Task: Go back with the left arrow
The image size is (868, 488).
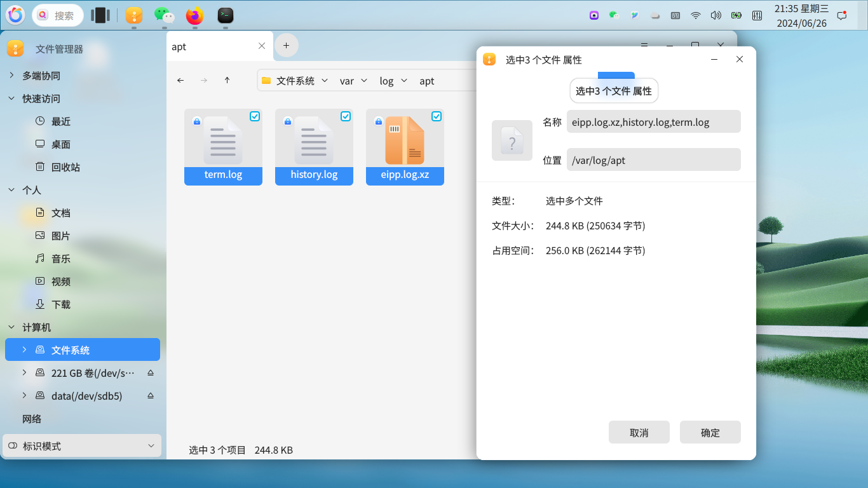Action: pos(180,81)
